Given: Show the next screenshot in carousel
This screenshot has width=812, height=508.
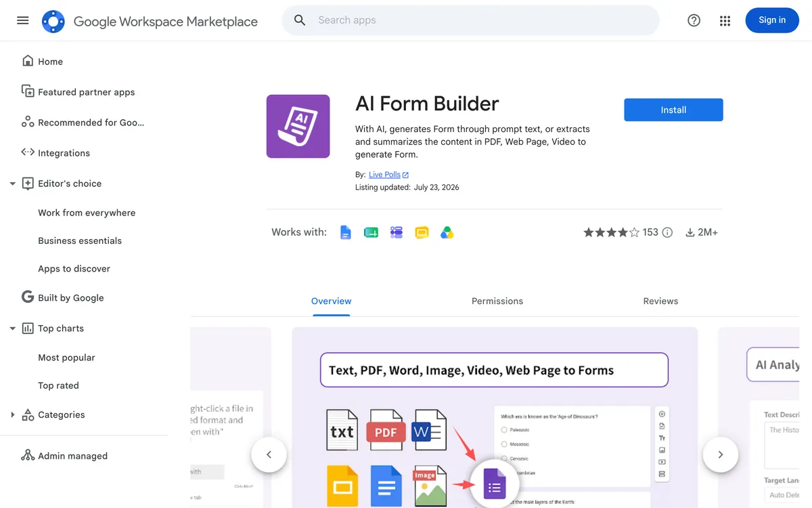Looking at the screenshot, I should coord(720,454).
